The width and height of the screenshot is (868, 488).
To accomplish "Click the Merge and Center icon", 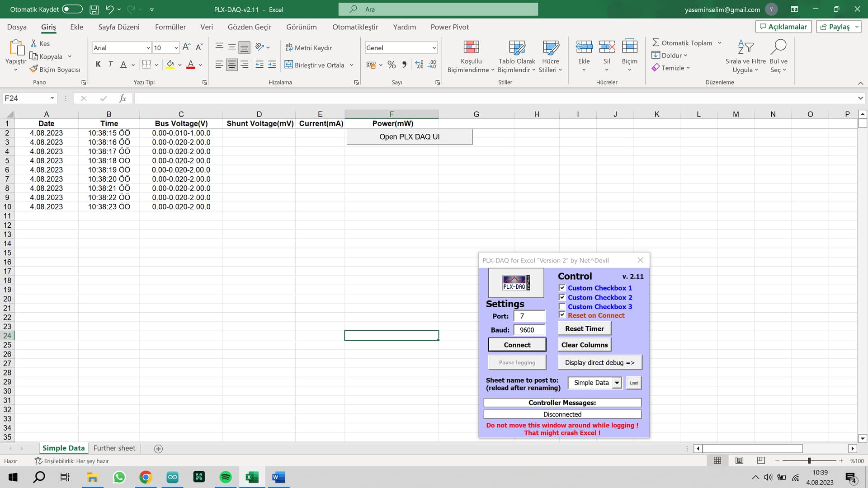I will pos(288,65).
